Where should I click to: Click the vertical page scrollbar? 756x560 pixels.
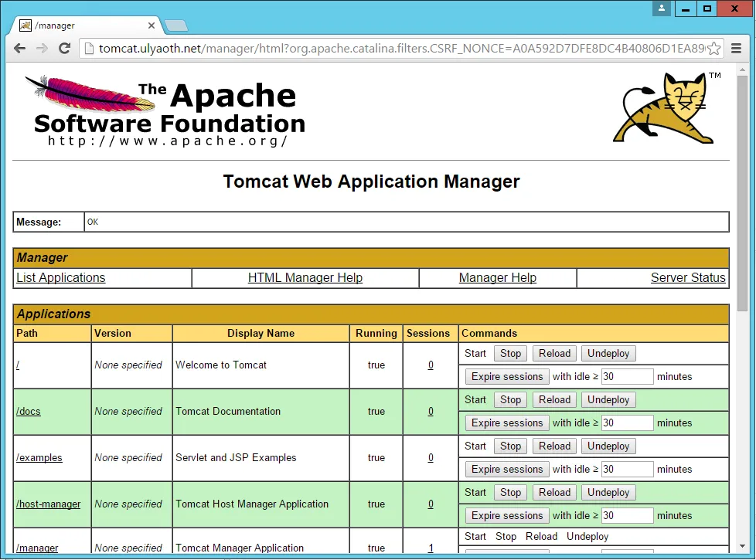coord(743,193)
